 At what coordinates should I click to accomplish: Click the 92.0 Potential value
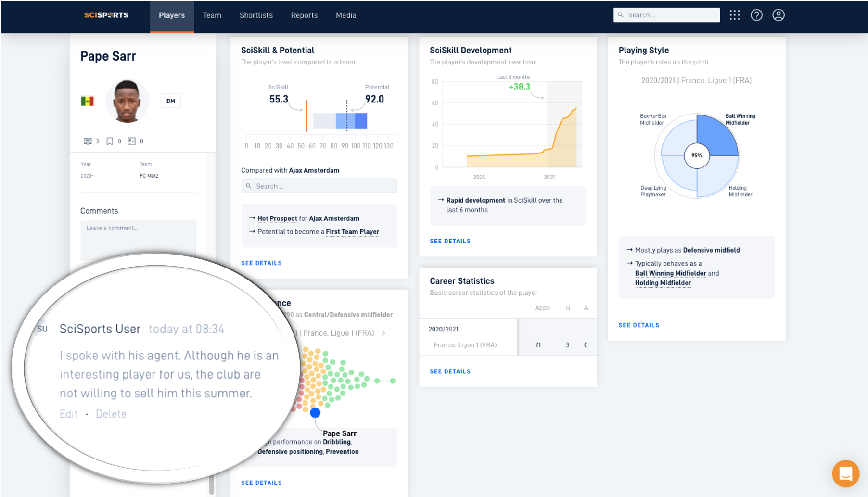374,99
